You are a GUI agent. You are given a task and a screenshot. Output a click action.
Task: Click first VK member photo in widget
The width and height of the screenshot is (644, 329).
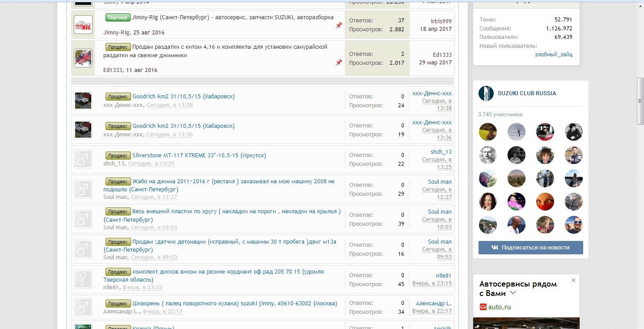coord(488,132)
